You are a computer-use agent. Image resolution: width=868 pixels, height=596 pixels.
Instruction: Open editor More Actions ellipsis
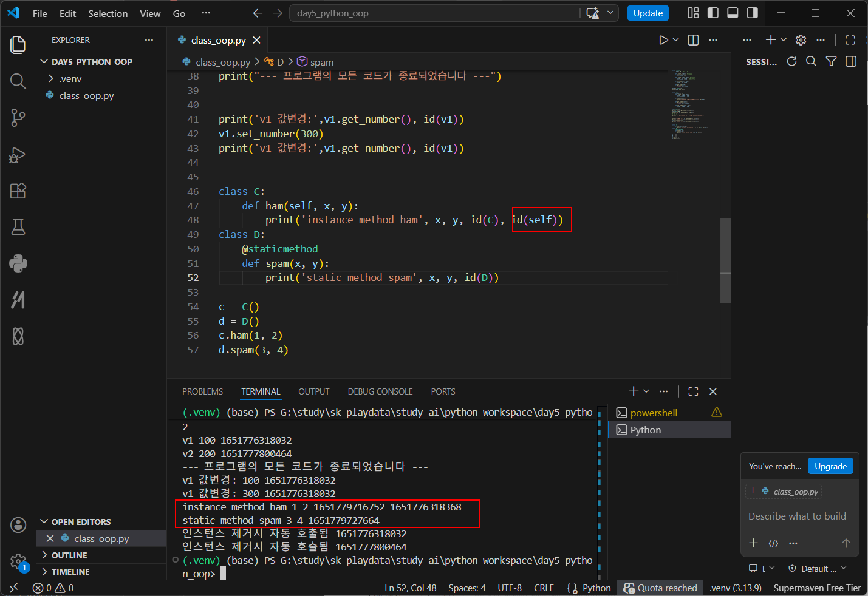point(713,40)
